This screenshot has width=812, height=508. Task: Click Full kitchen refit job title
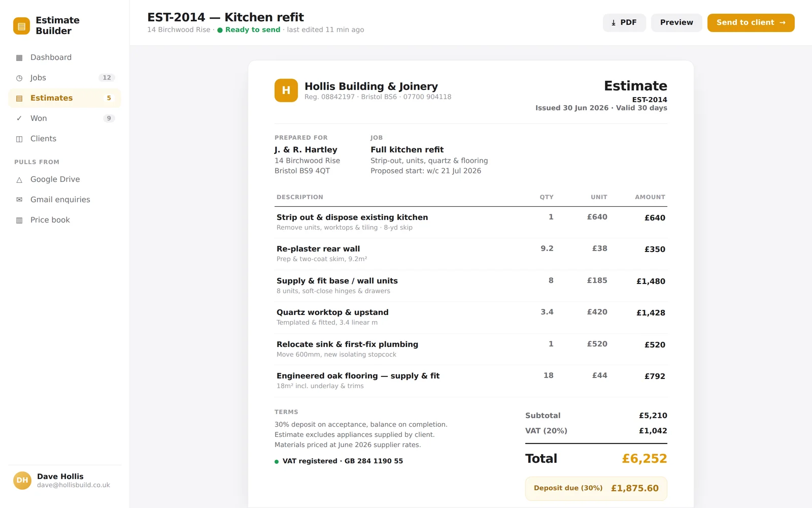[407, 150]
